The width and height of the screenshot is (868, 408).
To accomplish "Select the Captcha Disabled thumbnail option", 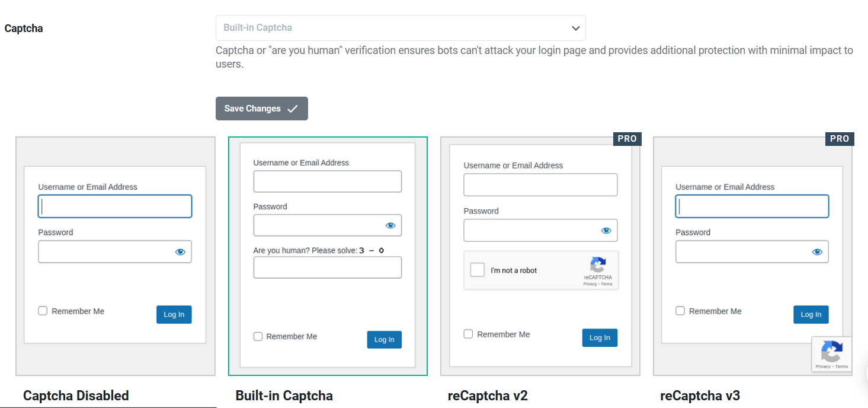I will 116,256.
